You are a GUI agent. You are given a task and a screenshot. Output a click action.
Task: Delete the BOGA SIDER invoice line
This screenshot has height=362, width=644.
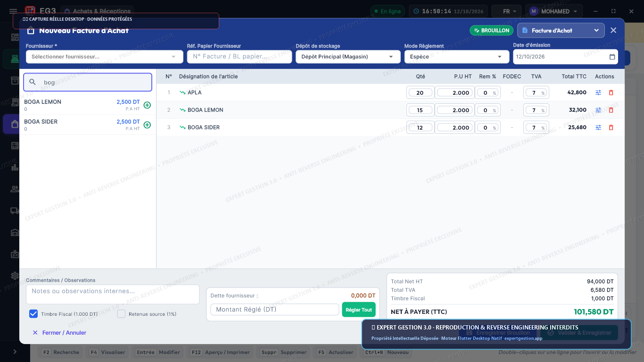click(611, 128)
